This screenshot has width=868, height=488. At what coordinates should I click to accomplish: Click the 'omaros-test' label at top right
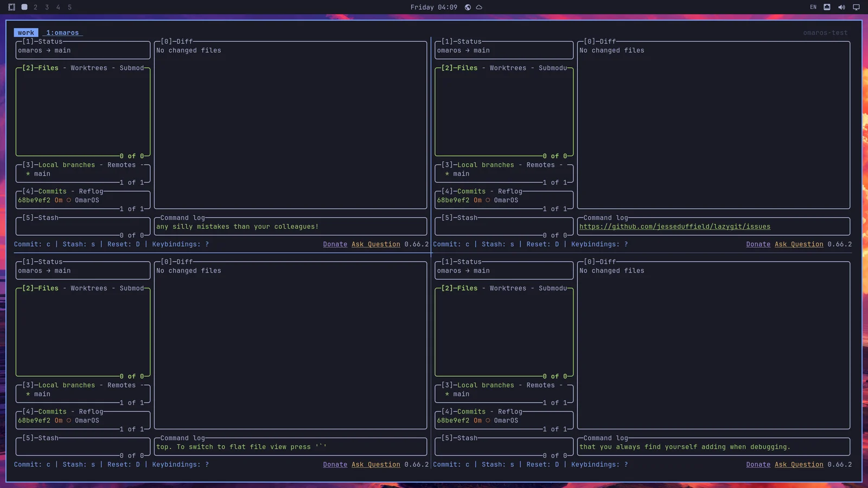pos(825,33)
